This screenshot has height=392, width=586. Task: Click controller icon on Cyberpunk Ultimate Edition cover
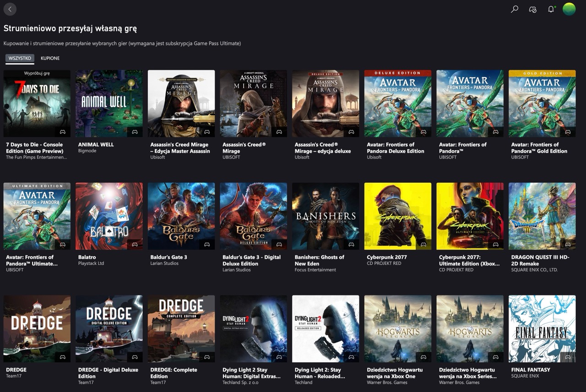[496, 245]
